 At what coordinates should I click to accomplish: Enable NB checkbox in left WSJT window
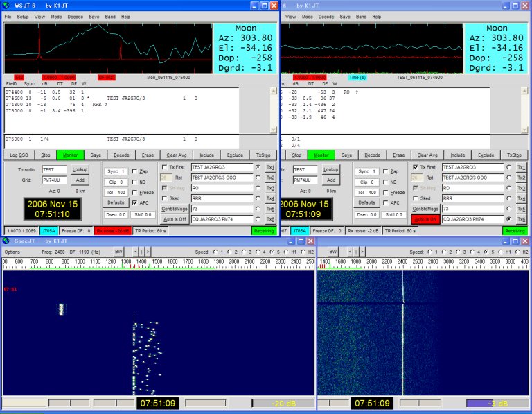pos(134,182)
